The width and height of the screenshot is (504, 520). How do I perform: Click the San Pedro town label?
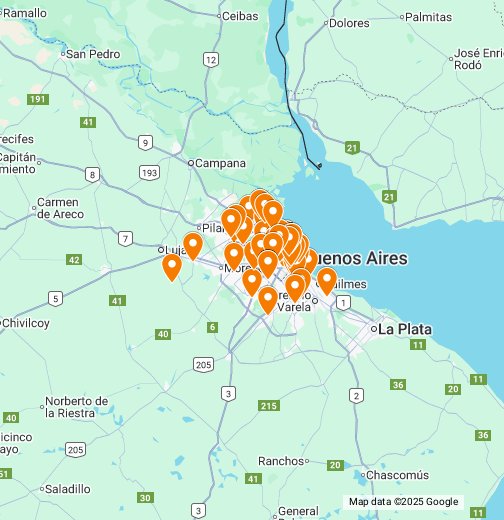(x=93, y=54)
